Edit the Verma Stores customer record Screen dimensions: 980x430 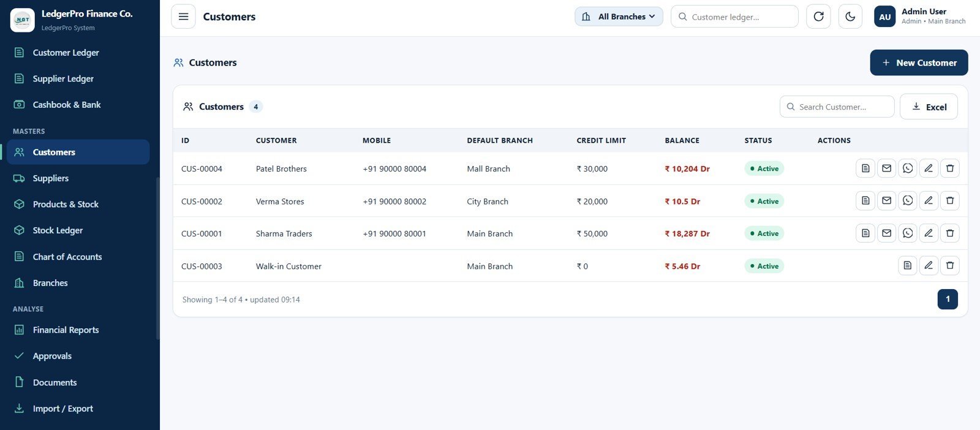[929, 201]
